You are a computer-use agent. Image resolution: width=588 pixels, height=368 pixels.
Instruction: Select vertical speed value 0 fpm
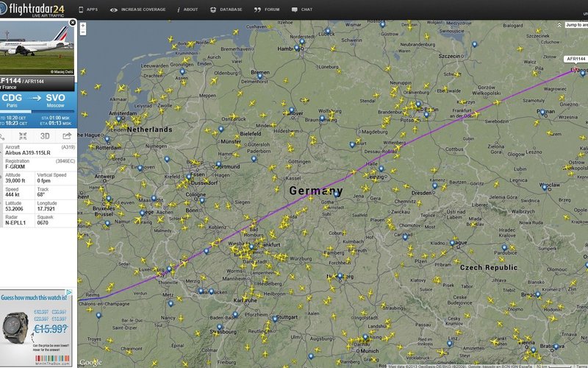43,180
